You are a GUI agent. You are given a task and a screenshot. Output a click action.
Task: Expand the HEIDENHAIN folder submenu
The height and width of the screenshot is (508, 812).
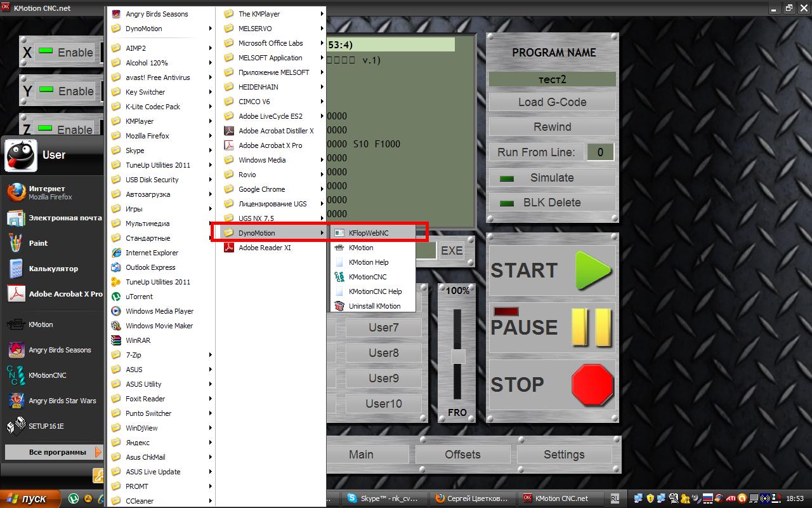(x=273, y=87)
